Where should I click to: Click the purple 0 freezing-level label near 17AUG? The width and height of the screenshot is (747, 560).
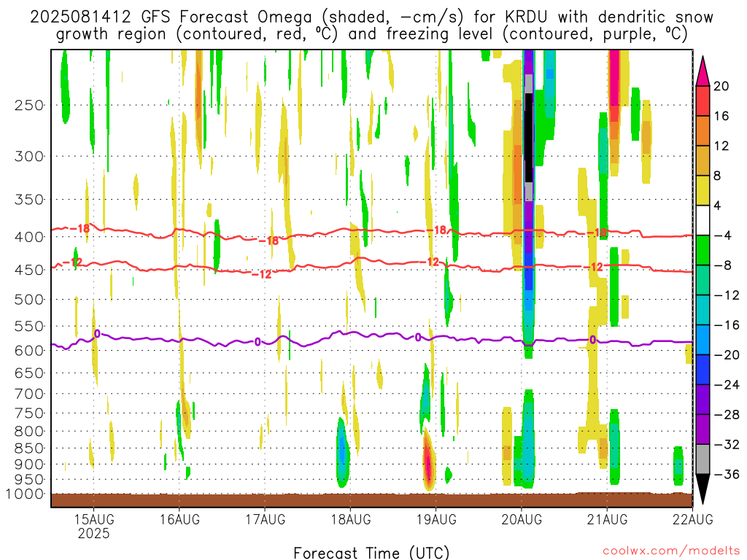tap(258, 342)
